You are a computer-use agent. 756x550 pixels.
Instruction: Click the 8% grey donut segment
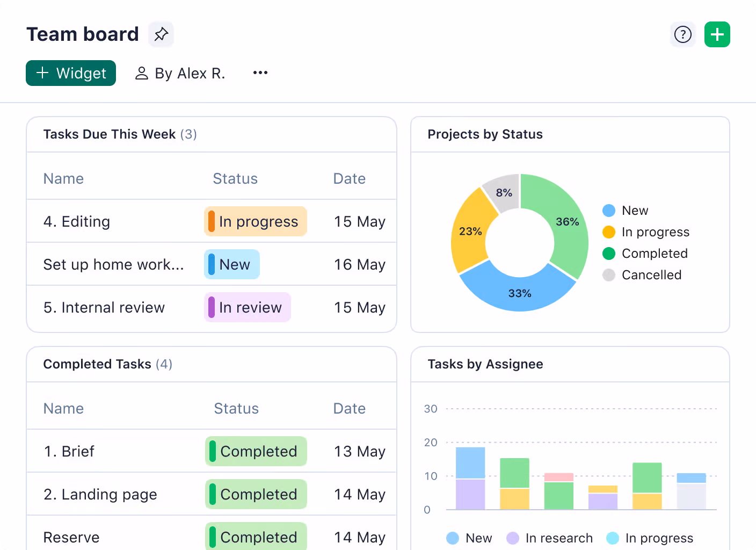[x=504, y=192]
